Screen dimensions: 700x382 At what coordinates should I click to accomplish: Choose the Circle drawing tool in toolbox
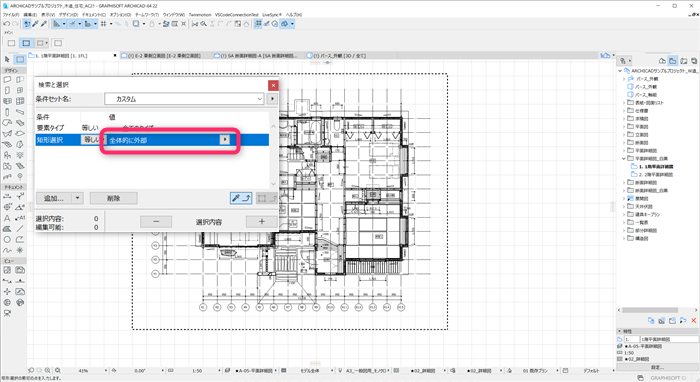[7, 240]
